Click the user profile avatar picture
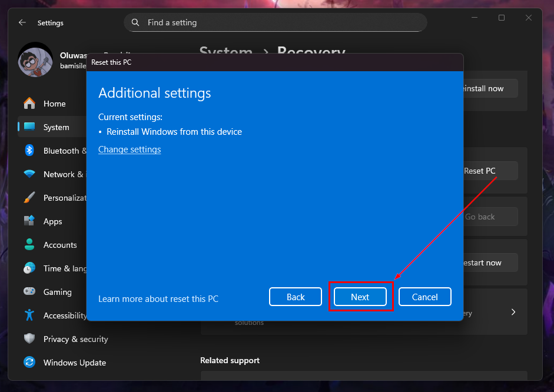Viewport: 554px width, 392px height. coord(36,59)
